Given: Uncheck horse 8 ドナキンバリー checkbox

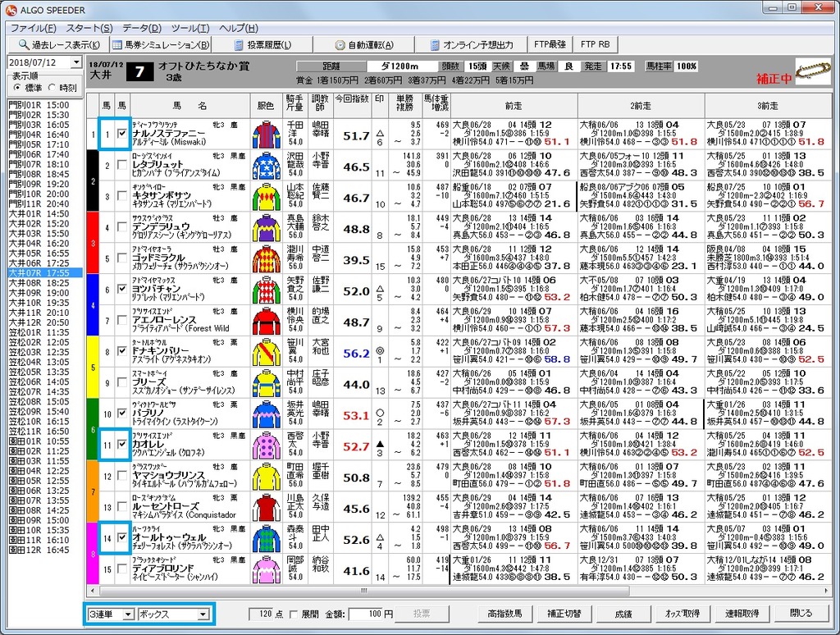Looking at the screenshot, I should pyautogui.click(x=122, y=351).
